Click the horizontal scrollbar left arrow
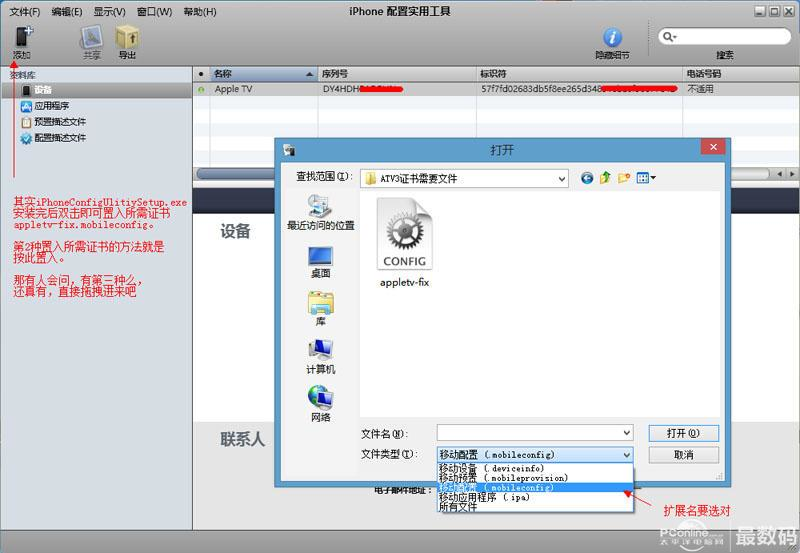Viewport: 800px width, 553px height. click(x=779, y=174)
